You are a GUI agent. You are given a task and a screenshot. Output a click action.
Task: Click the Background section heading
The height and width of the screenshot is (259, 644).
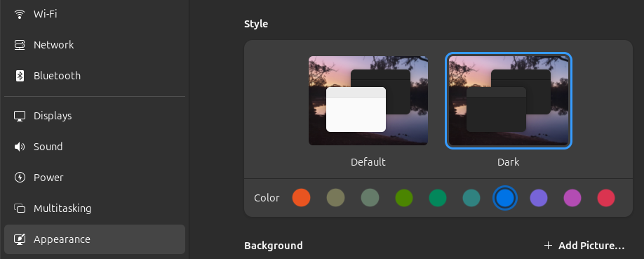273,246
